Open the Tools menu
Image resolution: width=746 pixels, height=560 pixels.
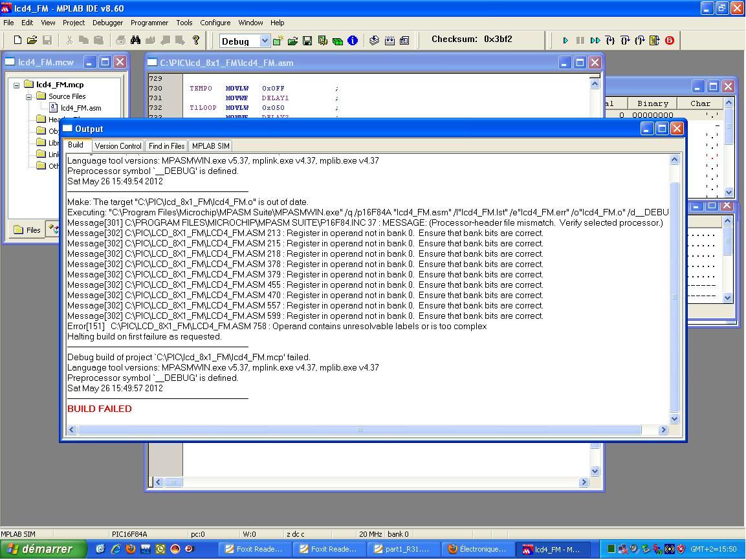point(184,23)
